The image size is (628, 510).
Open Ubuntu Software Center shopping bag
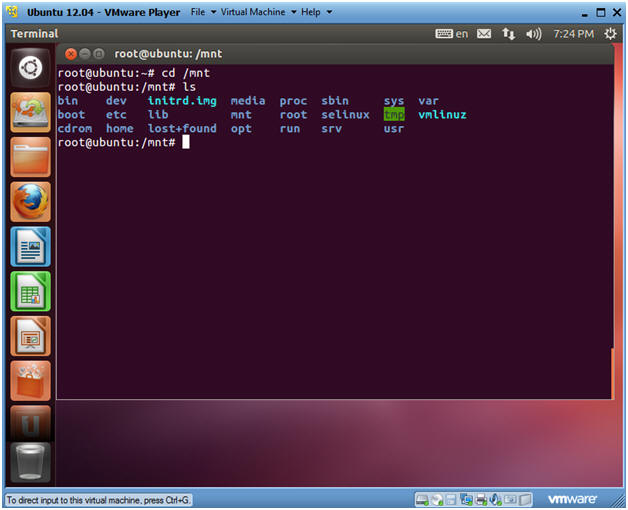[30, 381]
